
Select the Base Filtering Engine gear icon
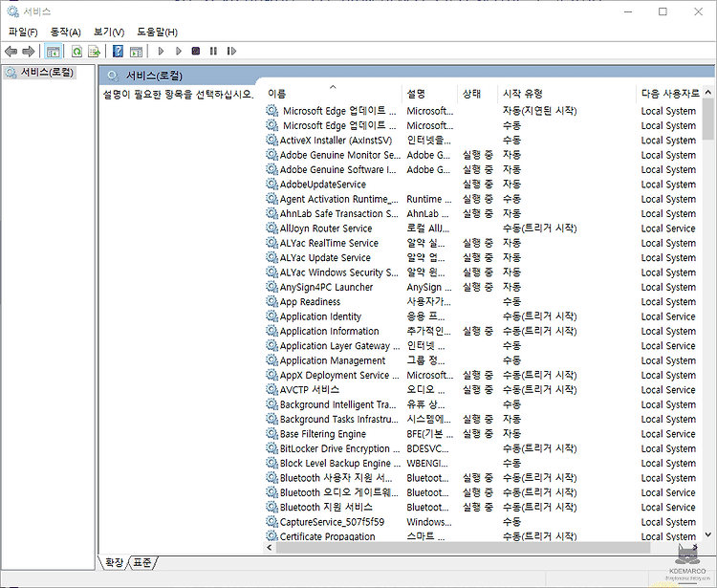(272, 433)
